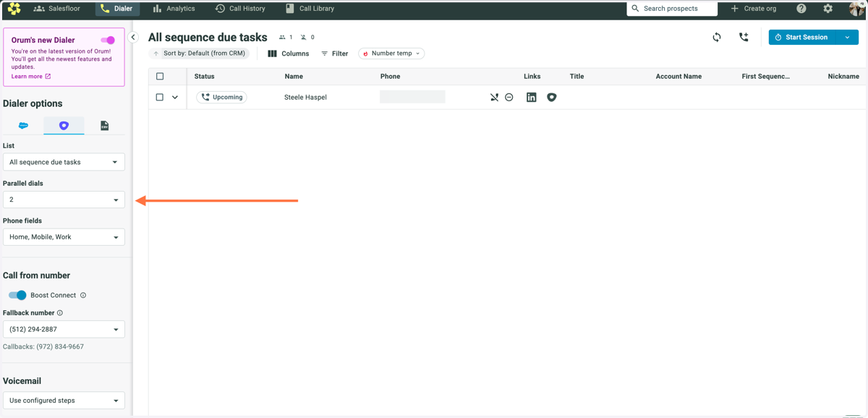Open the Columns selector
The height and width of the screenshot is (418, 868).
(x=288, y=54)
